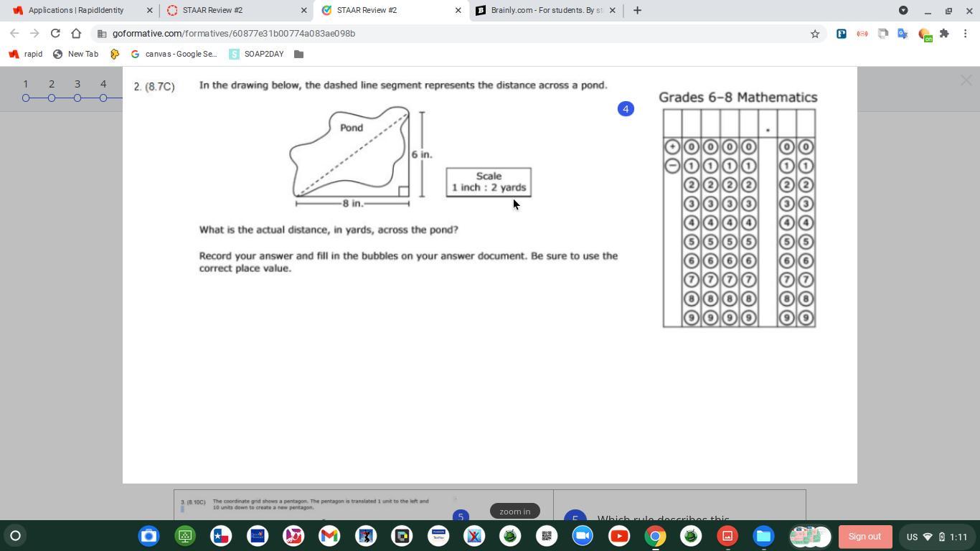Open YouTube from the shelf

(x=618, y=536)
